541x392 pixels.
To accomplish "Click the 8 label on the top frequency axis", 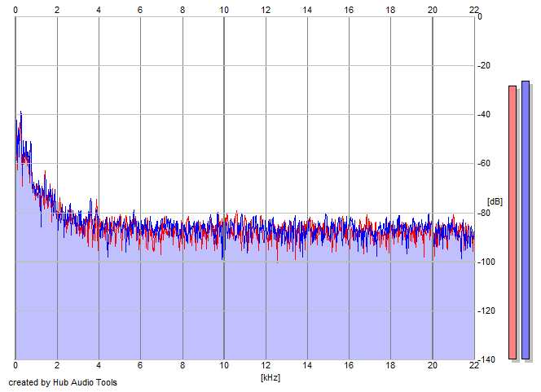I will click(x=183, y=10).
